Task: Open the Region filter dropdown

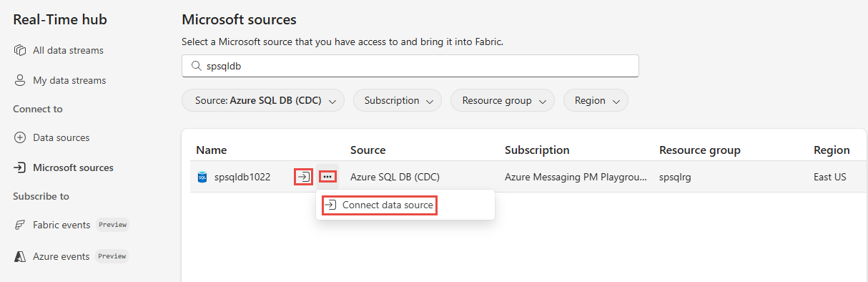Action: [596, 100]
